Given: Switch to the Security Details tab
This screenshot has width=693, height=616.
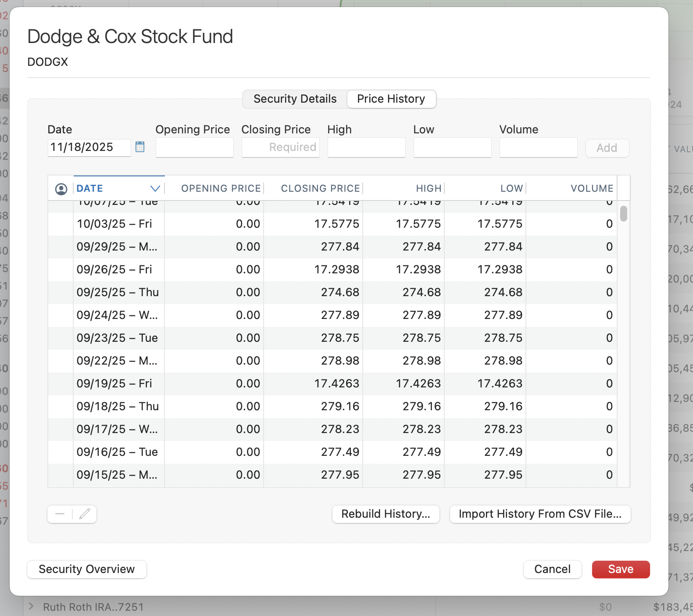Looking at the screenshot, I should [x=295, y=99].
